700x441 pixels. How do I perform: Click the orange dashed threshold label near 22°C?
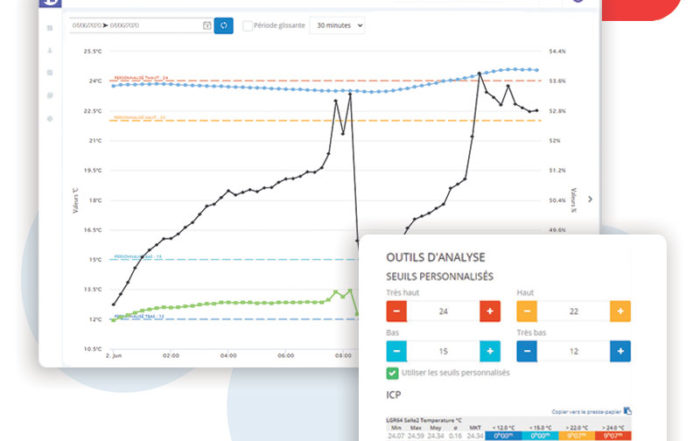(x=140, y=117)
